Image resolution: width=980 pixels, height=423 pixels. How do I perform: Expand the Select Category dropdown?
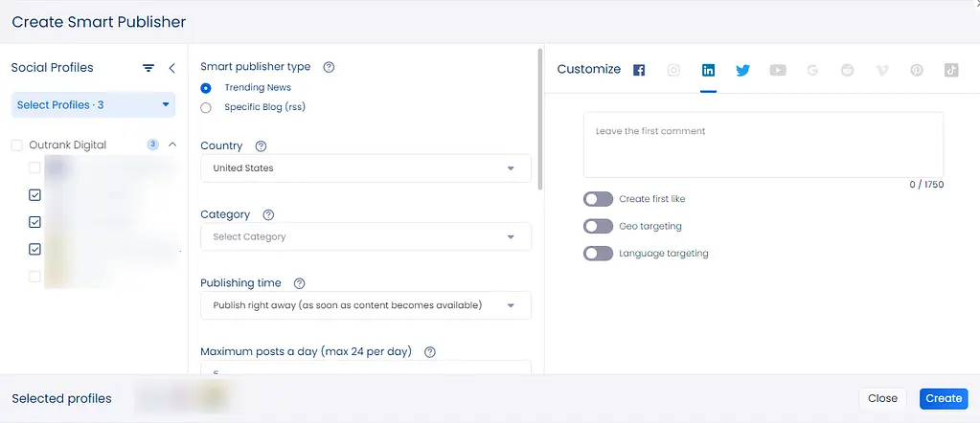(365, 237)
